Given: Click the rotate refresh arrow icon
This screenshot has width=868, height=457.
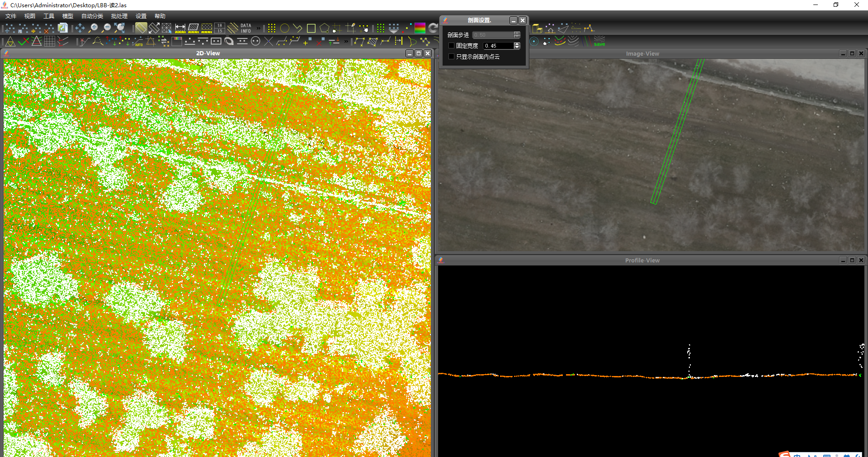Looking at the screenshot, I should pyautogui.click(x=433, y=28).
